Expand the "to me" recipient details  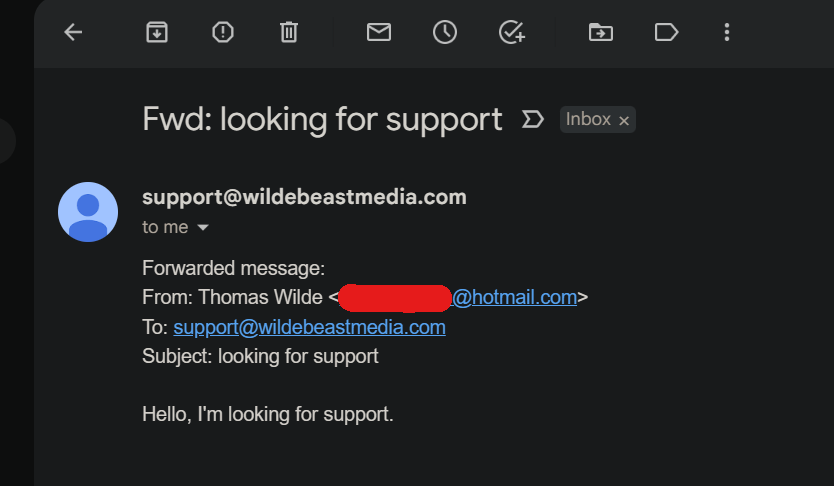pyautogui.click(x=203, y=228)
